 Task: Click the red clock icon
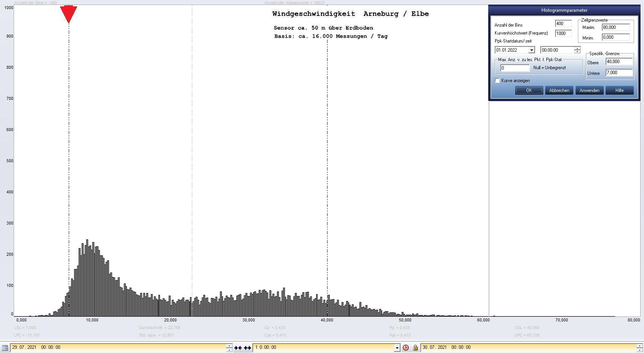pyautogui.click(x=406, y=348)
